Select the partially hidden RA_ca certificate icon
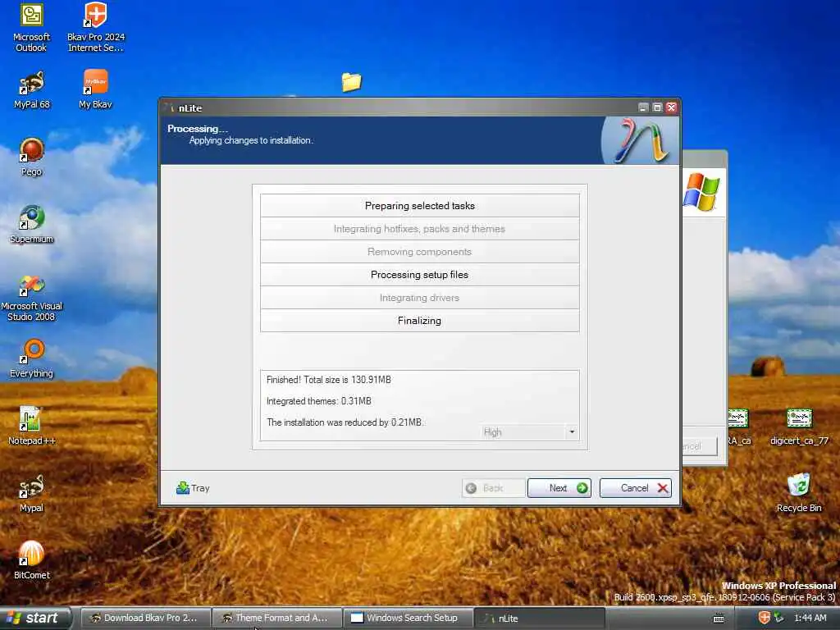The height and width of the screenshot is (630, 840). 739,427
